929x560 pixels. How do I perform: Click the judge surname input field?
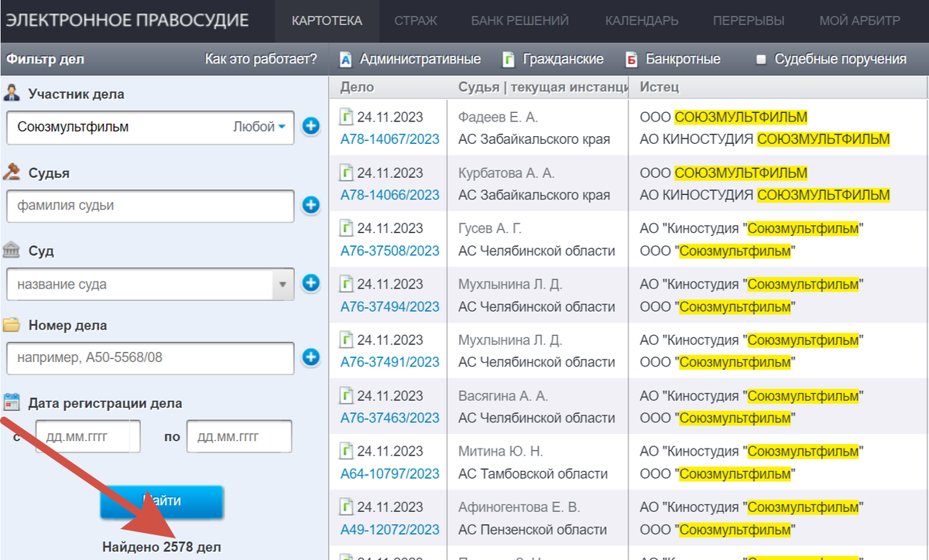[150, 206]
